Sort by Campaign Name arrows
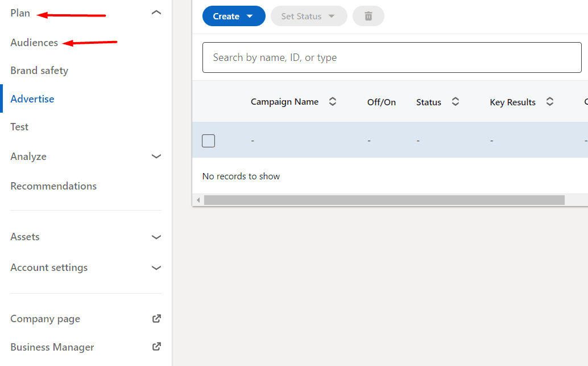 pyautogui.click(x=333, y=102)
